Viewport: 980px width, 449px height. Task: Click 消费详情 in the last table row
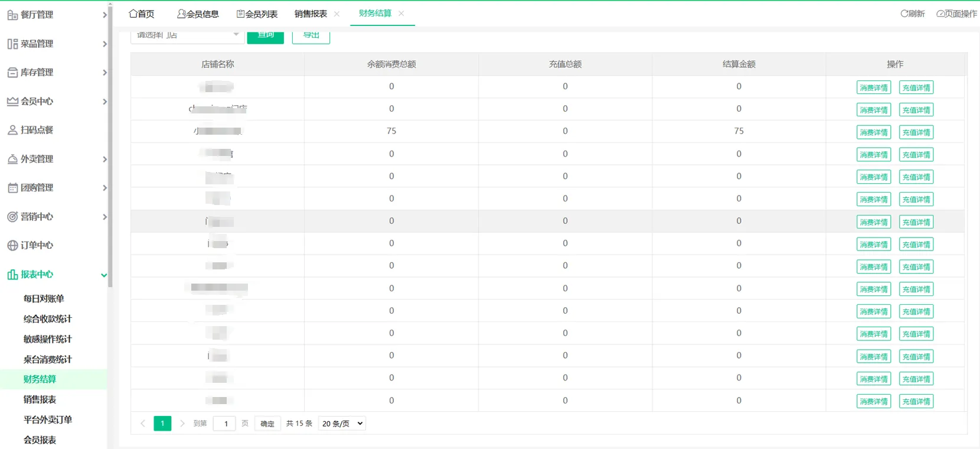pyautogui.click(x=874, y=401)
